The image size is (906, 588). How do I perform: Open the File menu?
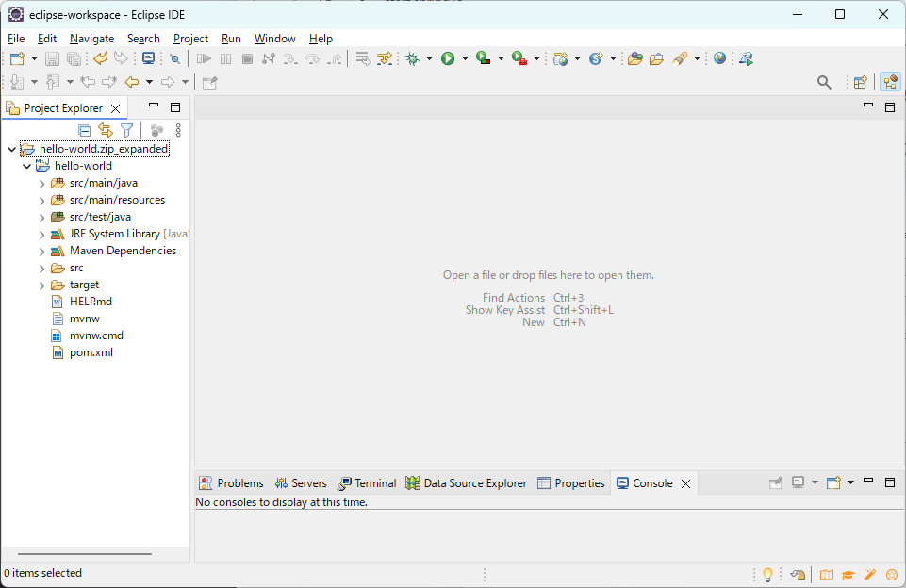coord(16,38)
